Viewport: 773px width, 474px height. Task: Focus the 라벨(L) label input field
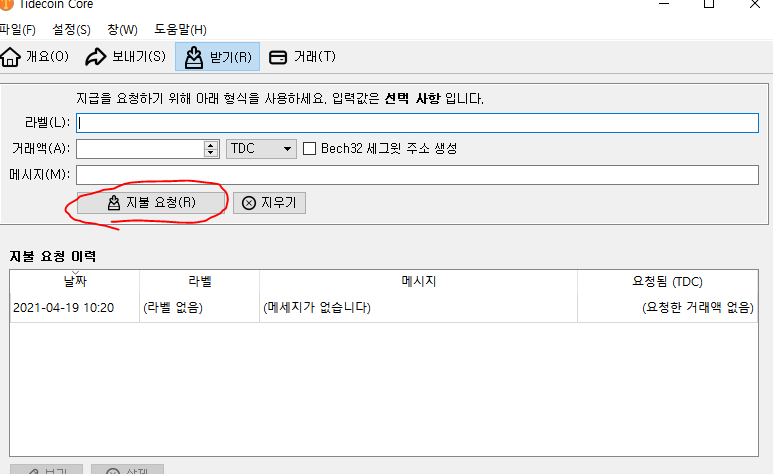pyautogui.click(x=417, y=123)
